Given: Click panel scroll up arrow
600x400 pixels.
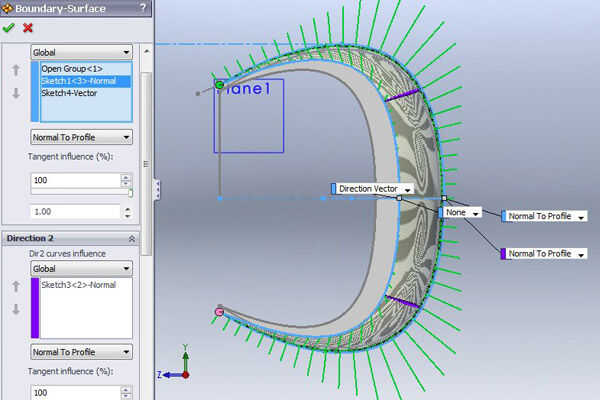Looking at the screenshot, I should 147,51.
